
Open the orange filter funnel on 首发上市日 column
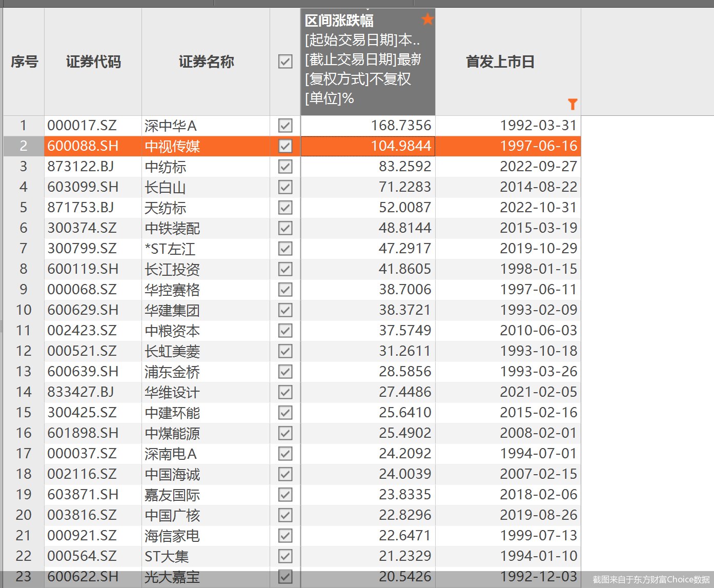(573, 104)
